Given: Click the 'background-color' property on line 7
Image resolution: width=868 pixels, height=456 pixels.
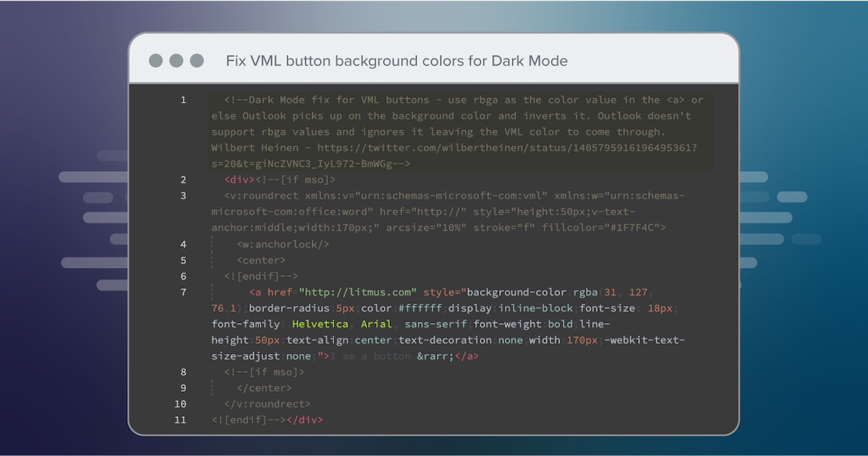Looking at the screenshot, I should click(516, 292).
